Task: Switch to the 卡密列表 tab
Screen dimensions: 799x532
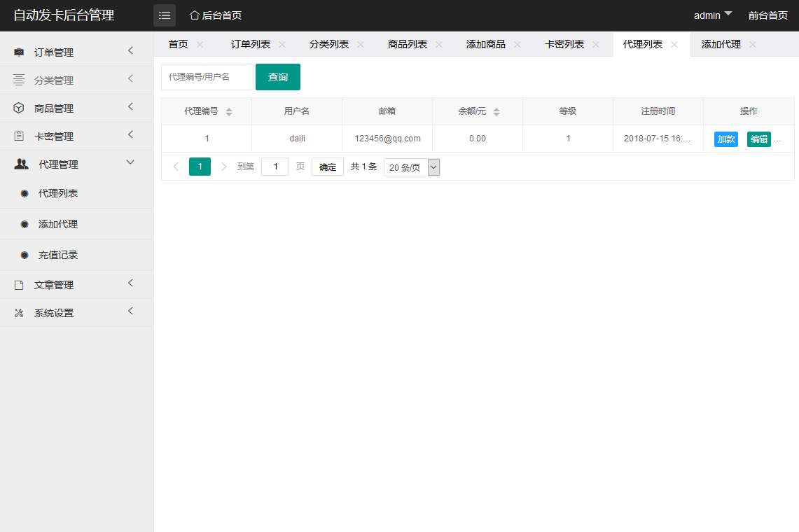Action: (x=564, y=44)
